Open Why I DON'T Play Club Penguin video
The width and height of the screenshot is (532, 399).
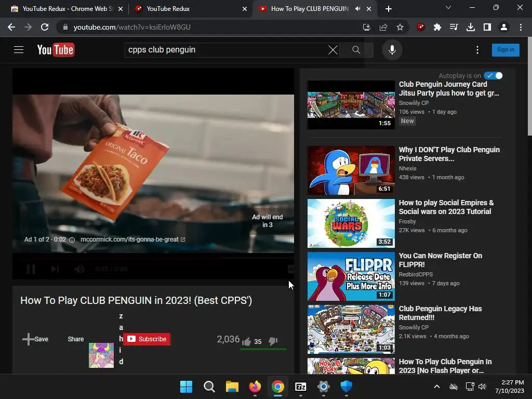tap(449, 154)
